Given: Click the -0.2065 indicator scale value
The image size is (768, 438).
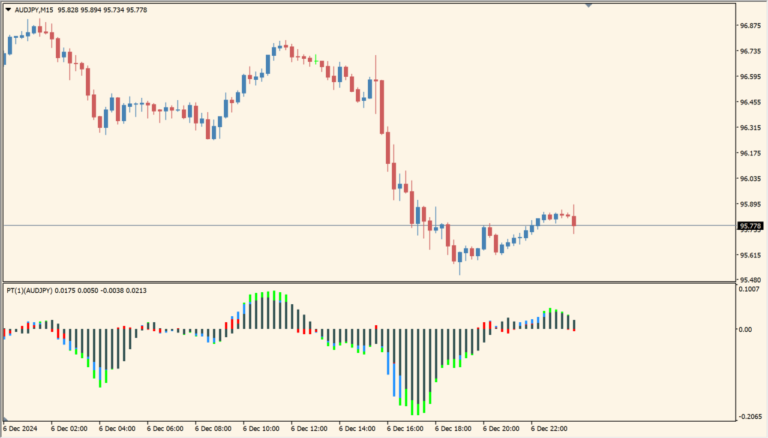Looking at the screenshot, I should tap(750, 417).
